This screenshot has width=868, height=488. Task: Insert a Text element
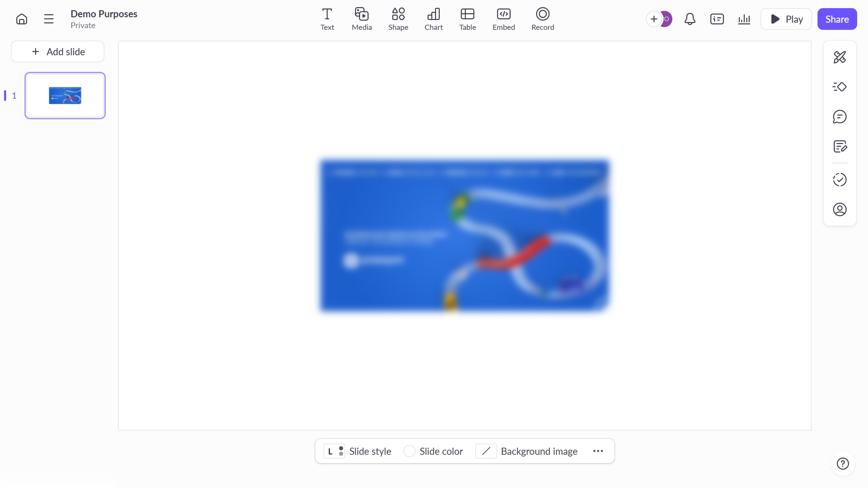(x=327, y=19)
